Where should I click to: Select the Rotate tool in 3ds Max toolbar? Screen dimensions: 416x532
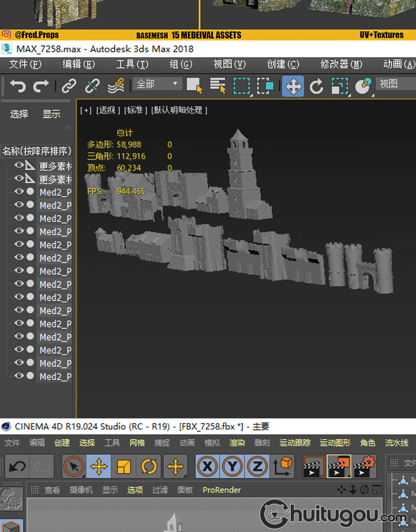tap(316, 86)
